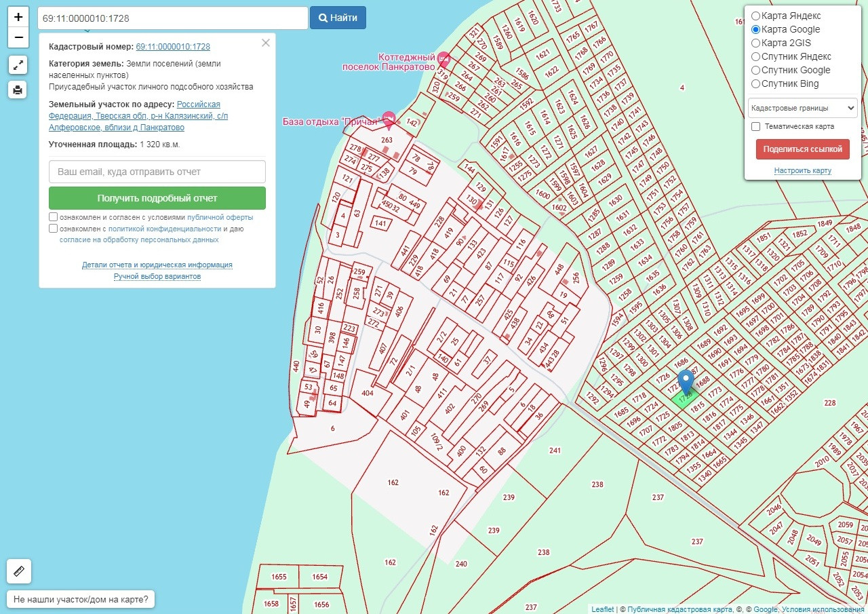Image resolution: width=868 pixels, height=614 pixels.
Task: Select parcel 1852 on the map
Action: point(800,234)
